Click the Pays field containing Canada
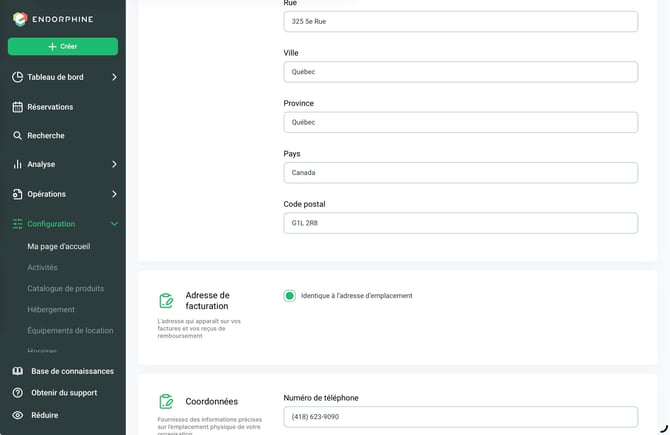This screenshot has height=435, width=670. point(461,173)
